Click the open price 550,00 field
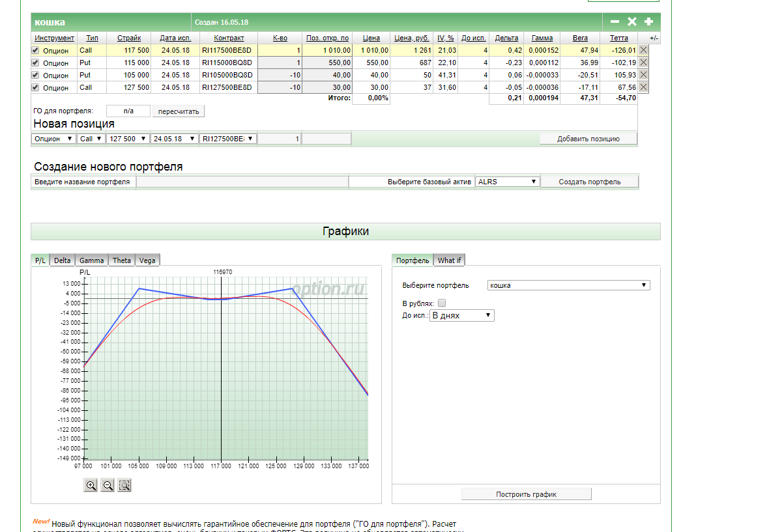Viewport: 769px width, 532px height. pyautogui.click(x=327, y=63)
